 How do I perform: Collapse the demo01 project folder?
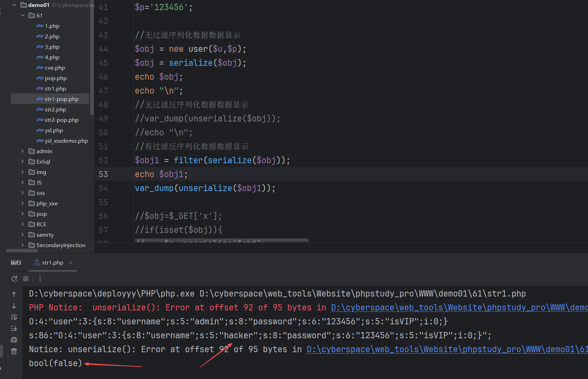[14, 5]
